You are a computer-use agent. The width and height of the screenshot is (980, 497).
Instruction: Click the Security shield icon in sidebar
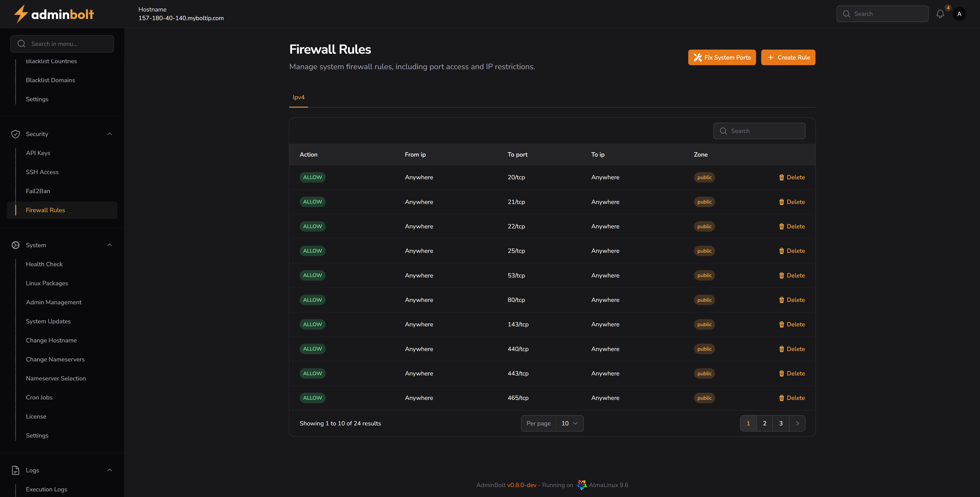(16, 134)
